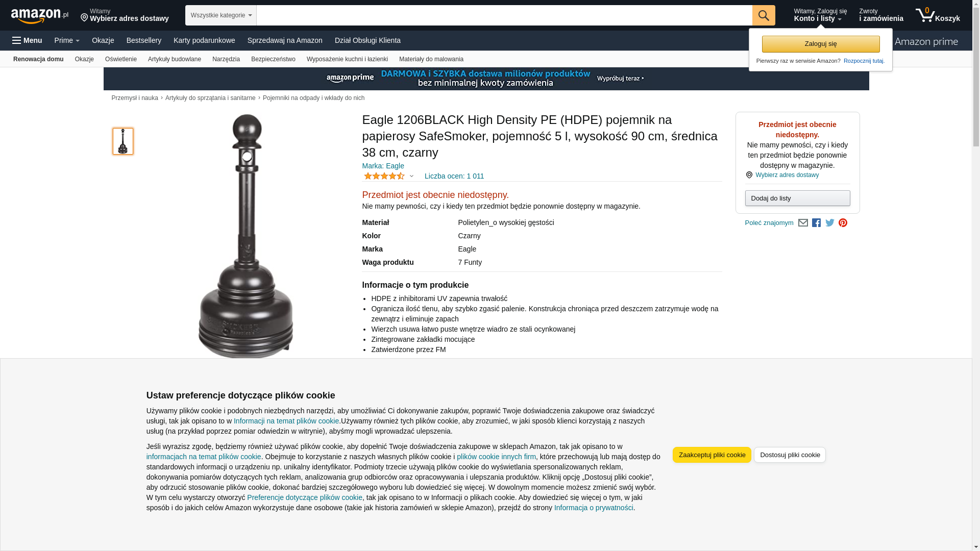
Task: Share product on Twitter icon
Action: pyautogui.click(x=830, y=223)
